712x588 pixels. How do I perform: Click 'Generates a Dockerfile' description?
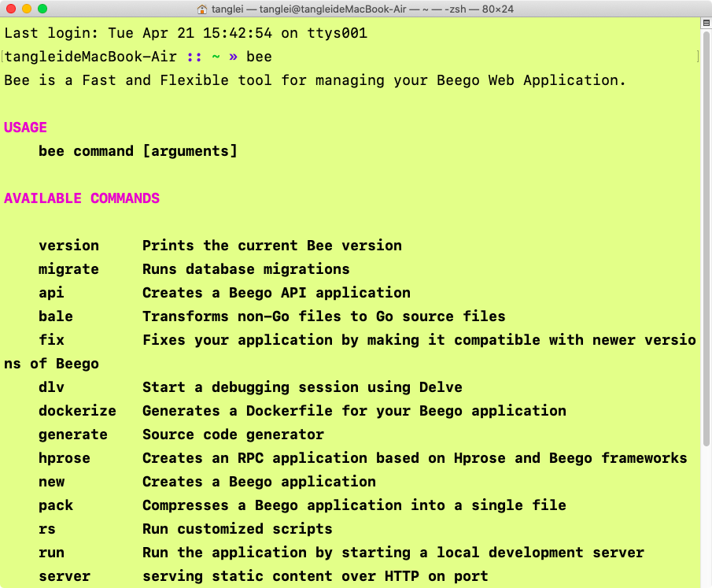click(x=354, y=411)
